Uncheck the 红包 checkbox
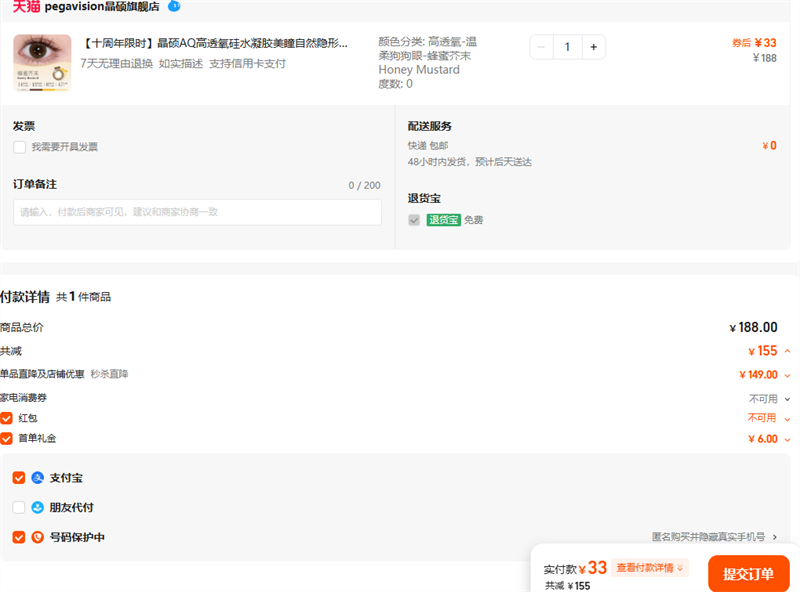 coord(6,418)
